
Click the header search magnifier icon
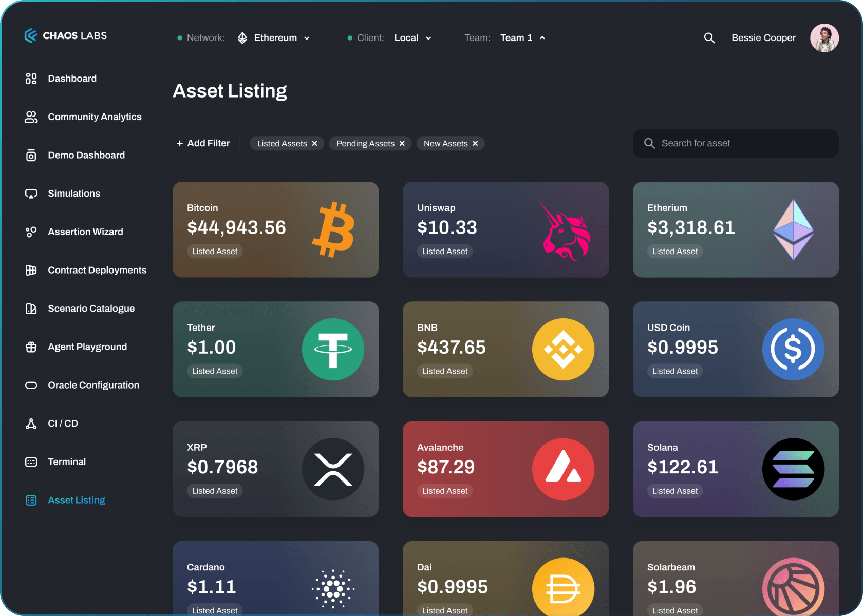[709, 38]
